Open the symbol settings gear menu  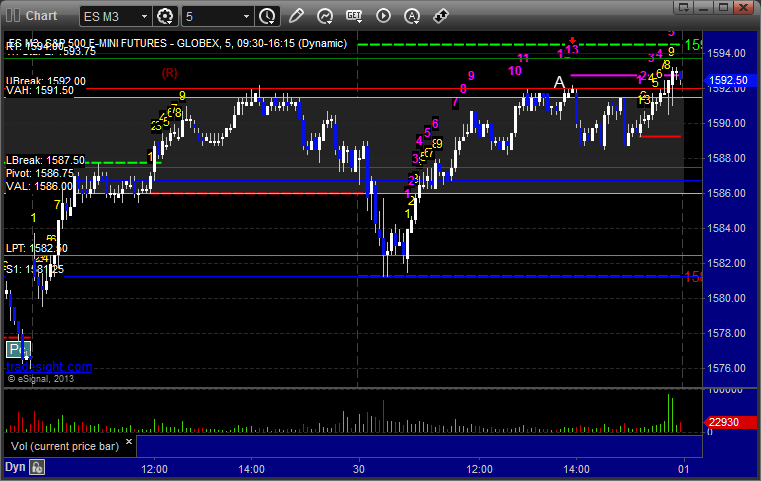[x=165, y=17]
